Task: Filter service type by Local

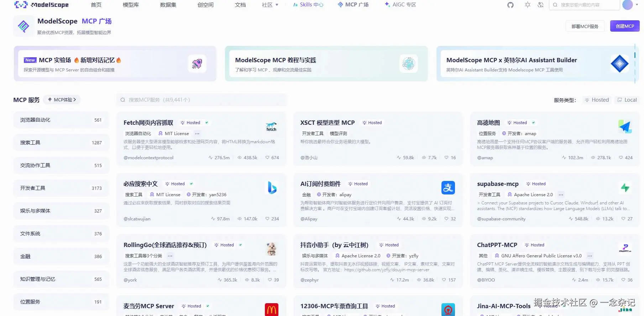Action: [627, 100]
